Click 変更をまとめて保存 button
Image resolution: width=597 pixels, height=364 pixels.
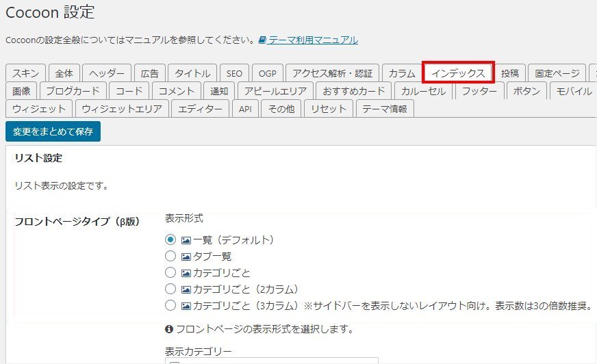[x=53, y=131]
